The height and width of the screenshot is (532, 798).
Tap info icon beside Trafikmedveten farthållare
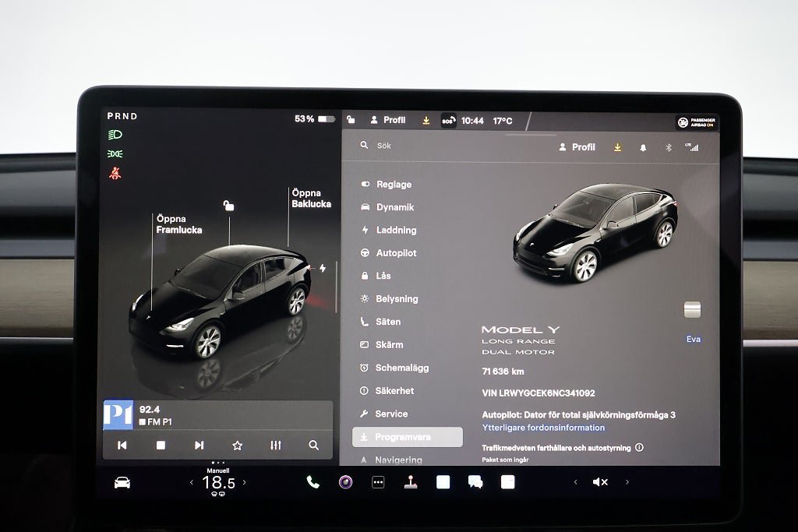[639, 448]
